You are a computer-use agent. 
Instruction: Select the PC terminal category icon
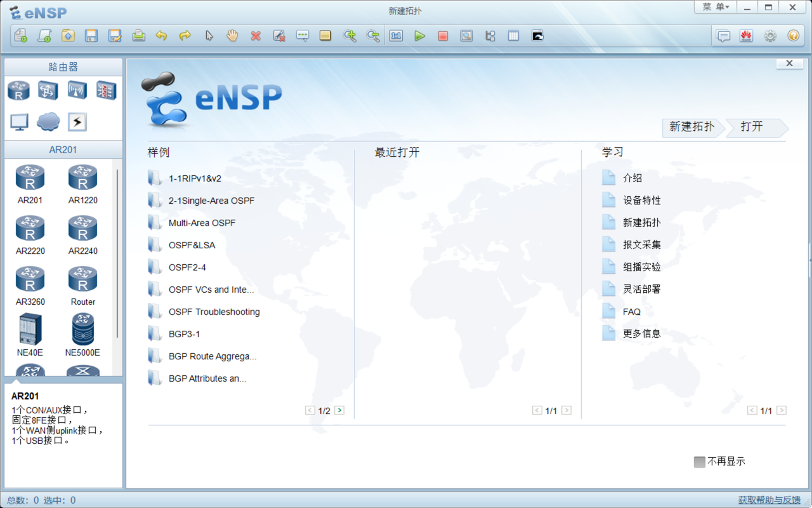[19, 122]
